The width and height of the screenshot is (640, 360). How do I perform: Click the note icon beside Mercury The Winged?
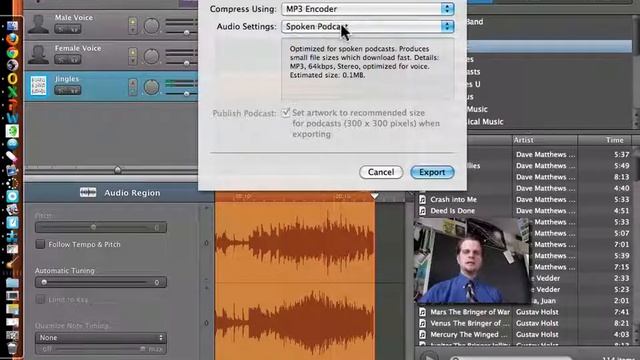point(422,334)
